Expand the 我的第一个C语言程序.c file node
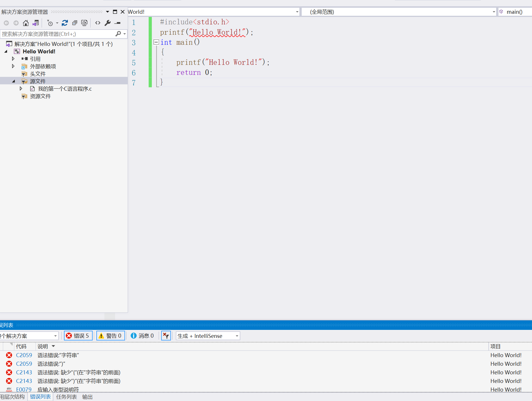The height and width of the screenshot is (401, 532). [21, 89]
